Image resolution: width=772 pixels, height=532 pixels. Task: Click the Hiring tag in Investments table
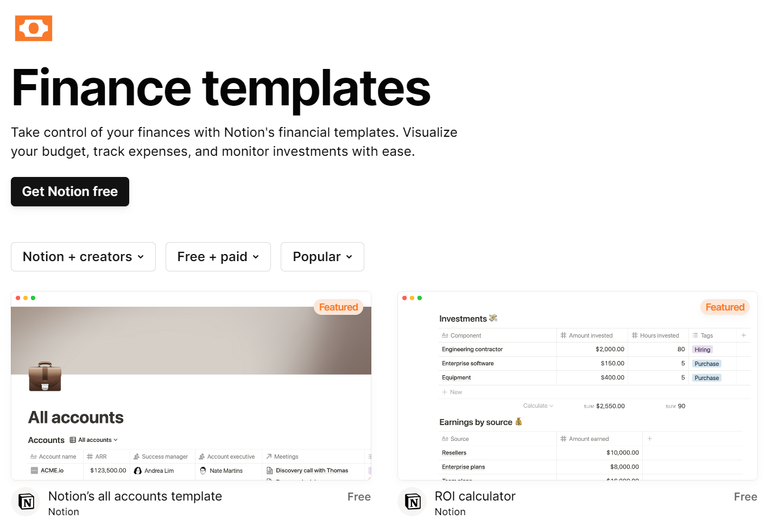click(x=702, y=350)
